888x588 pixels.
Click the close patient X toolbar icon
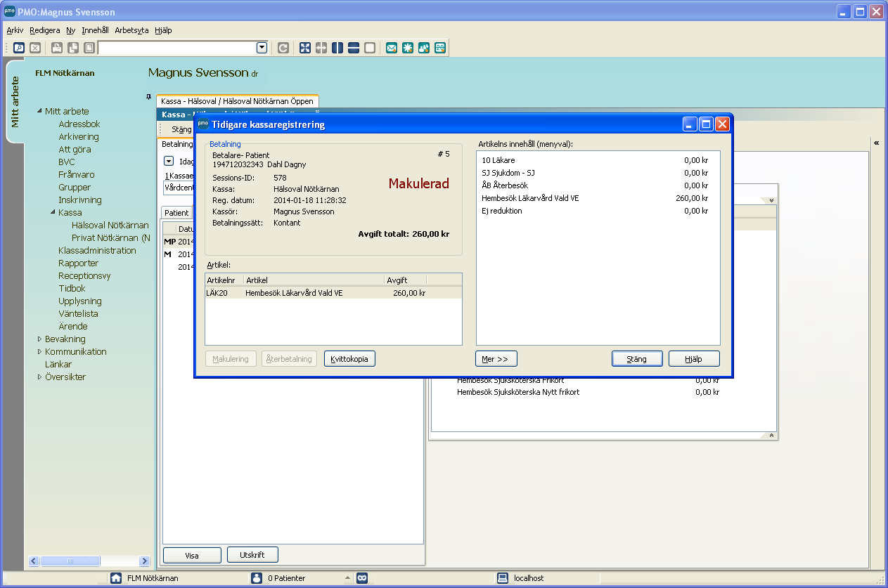pyautogui.click(x=35, y=48)
